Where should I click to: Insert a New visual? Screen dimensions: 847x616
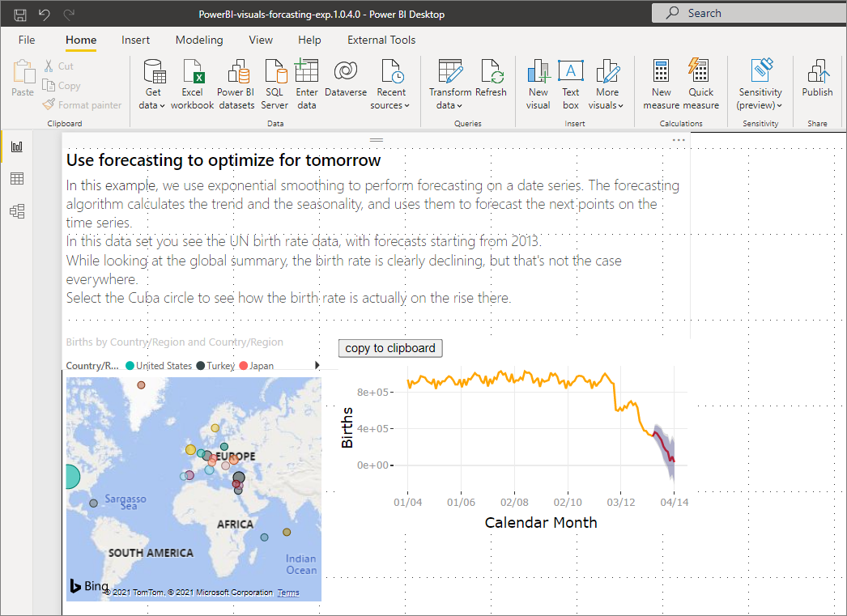click(538, 84)
